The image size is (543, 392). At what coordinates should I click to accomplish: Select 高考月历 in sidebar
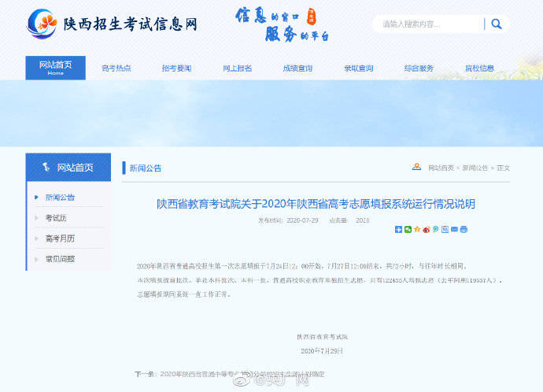click(61, 239)
